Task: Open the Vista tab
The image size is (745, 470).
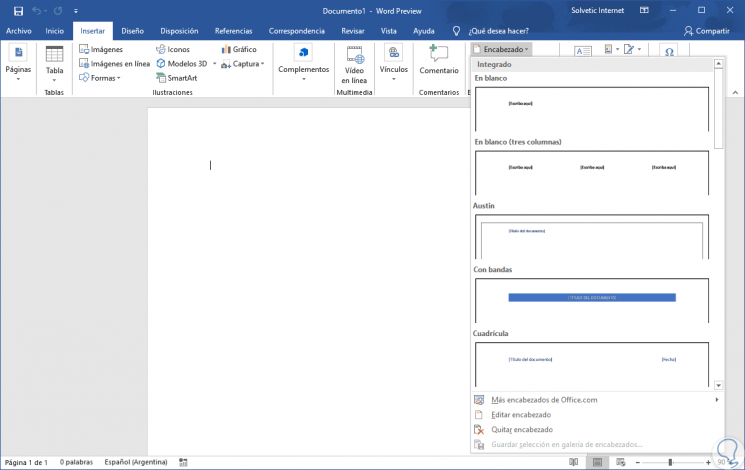Action: tap(388, 31)
